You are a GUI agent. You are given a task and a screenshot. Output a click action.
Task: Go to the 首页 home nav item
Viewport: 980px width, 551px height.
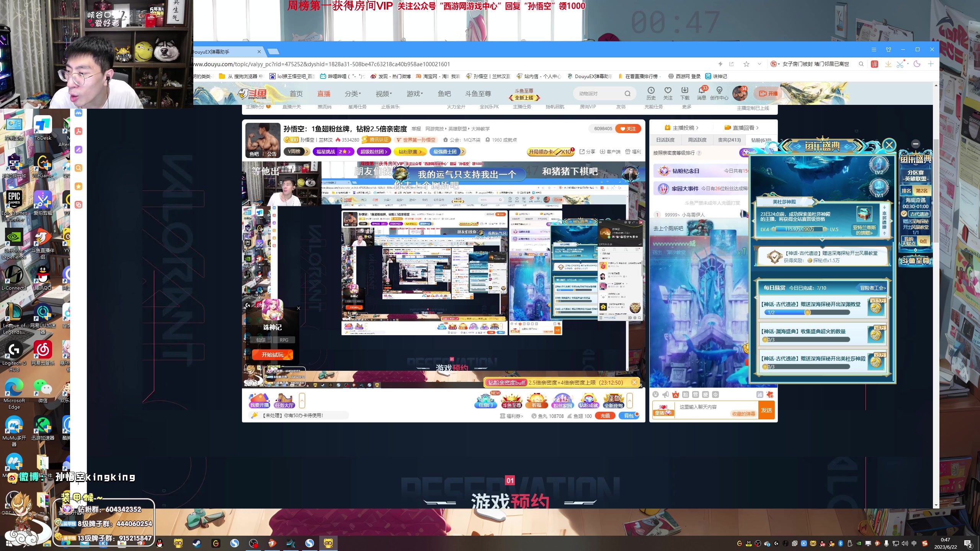tap(296, 94)
